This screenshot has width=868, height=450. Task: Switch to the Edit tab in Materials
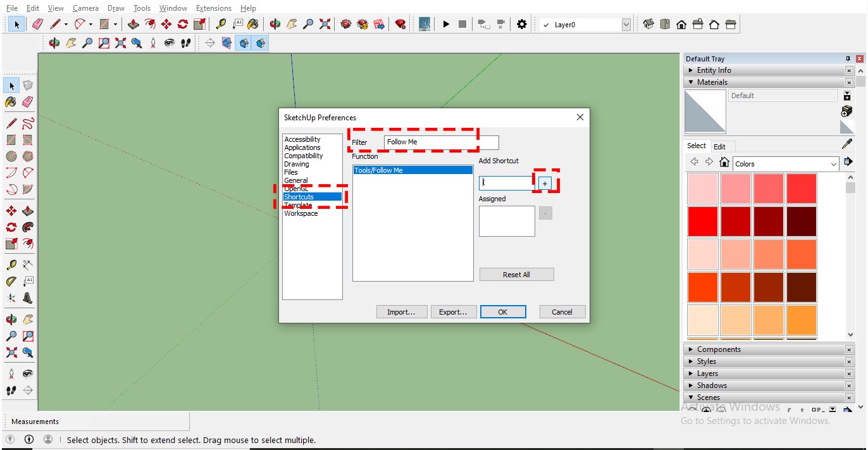click(x=720, y=146)
